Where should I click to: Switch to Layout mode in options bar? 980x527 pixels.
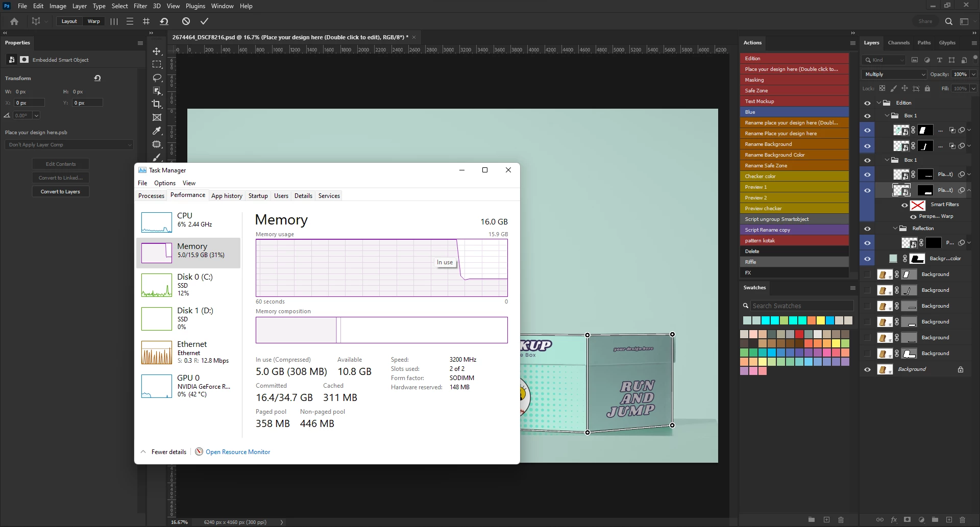coord(69,21)
